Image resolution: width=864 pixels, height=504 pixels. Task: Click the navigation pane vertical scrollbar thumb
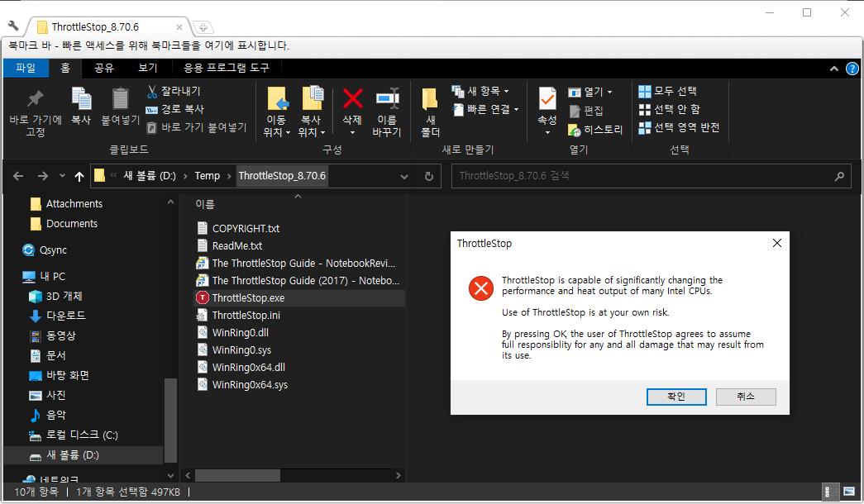(171, 421)
